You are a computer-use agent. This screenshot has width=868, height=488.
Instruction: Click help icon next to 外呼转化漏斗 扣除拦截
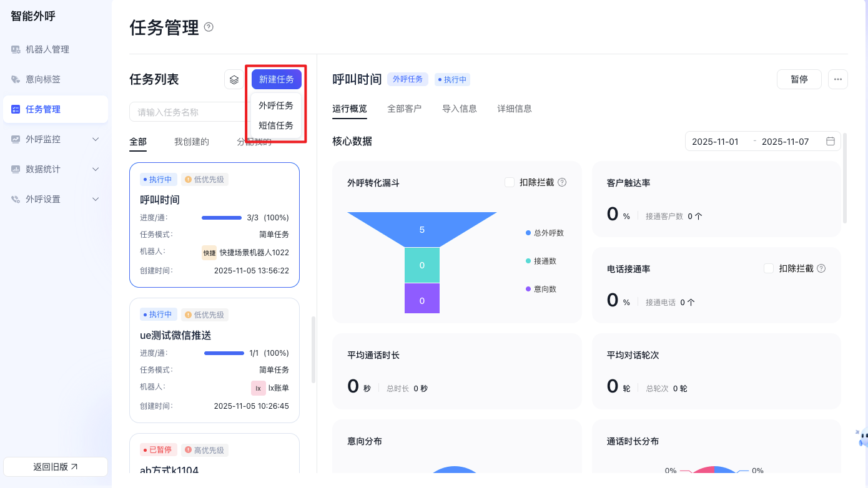click(562, 182)
